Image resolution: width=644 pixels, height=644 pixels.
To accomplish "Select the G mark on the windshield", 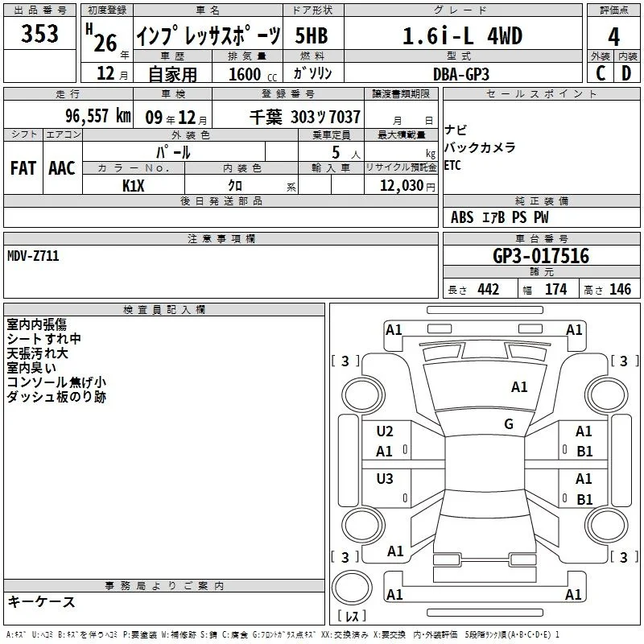I will click(x=509, y=423).
